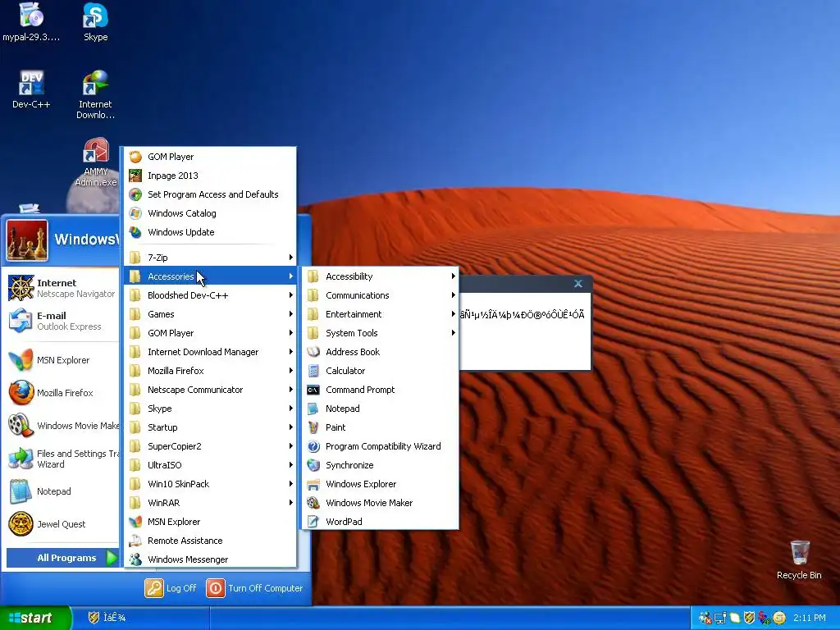
Task: Click the GOM Player icon at menu top
Action: (x=135, y=157)
